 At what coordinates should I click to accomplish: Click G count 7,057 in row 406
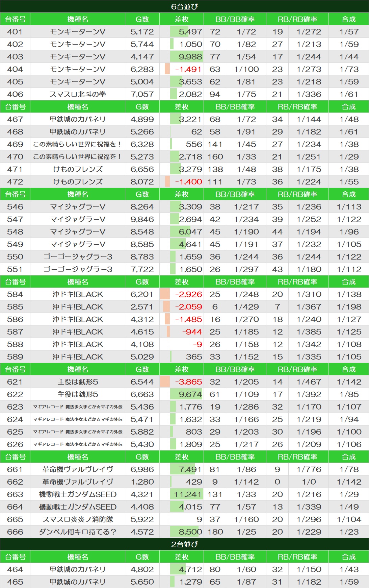[142, 94]
